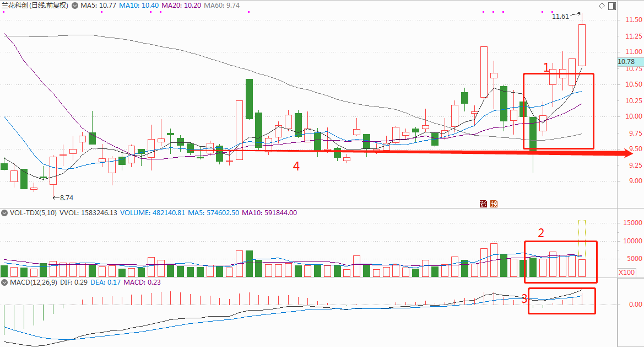Click the 11.00 price axis label
Screen dimensions: 644x347
click(x=634, y=52)
